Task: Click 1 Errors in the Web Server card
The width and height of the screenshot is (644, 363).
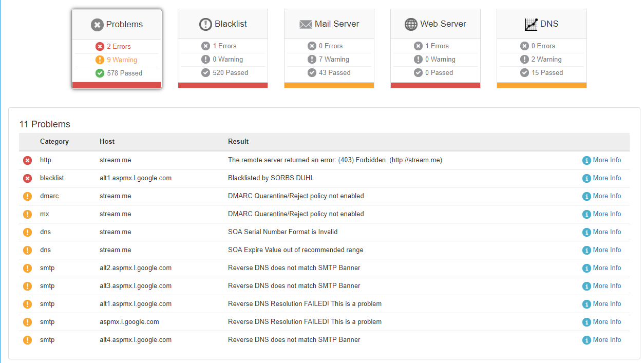Action: click(437, 46)
